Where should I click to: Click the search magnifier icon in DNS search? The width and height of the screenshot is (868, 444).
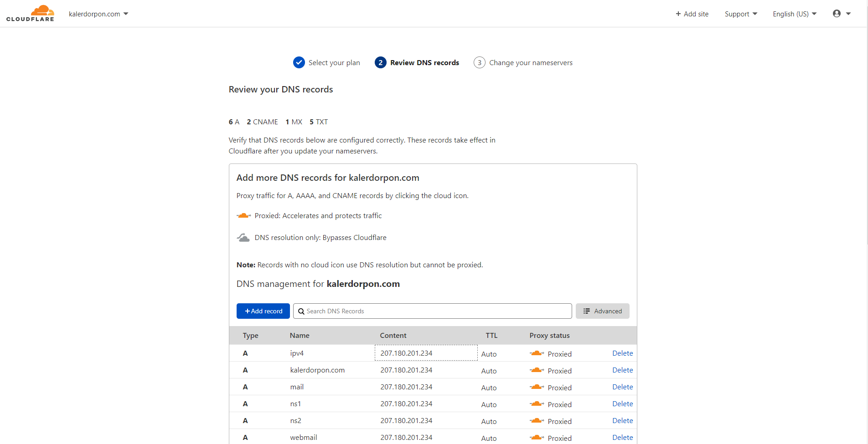point(301,311)
